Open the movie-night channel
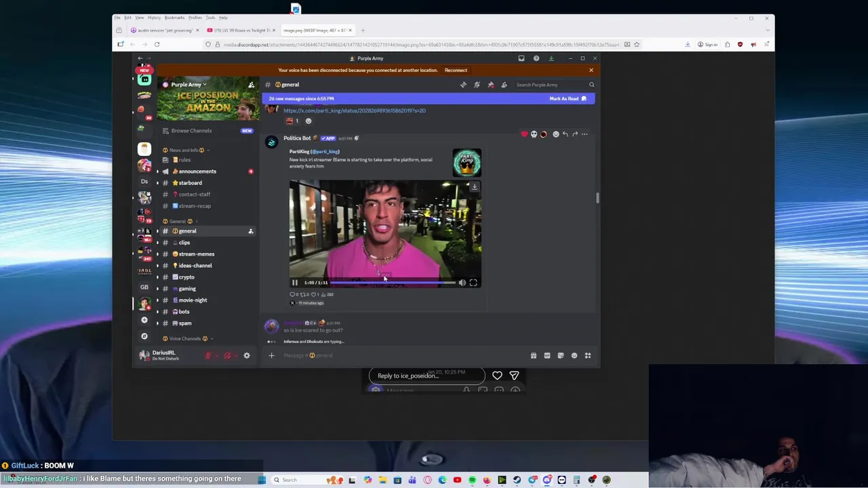Image resolution: width=868 pixels, height=488 pixels. pos(193,300)
